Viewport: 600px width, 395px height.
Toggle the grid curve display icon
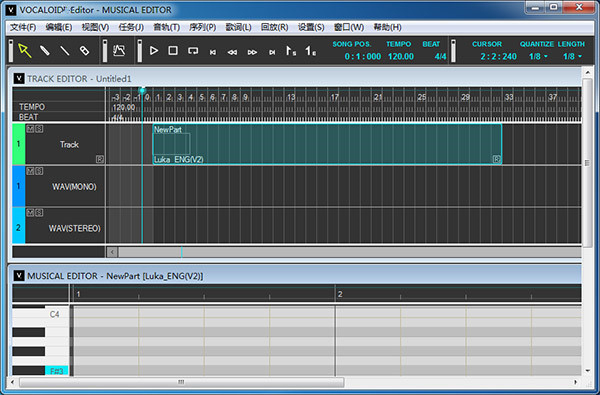coord(119,51)
